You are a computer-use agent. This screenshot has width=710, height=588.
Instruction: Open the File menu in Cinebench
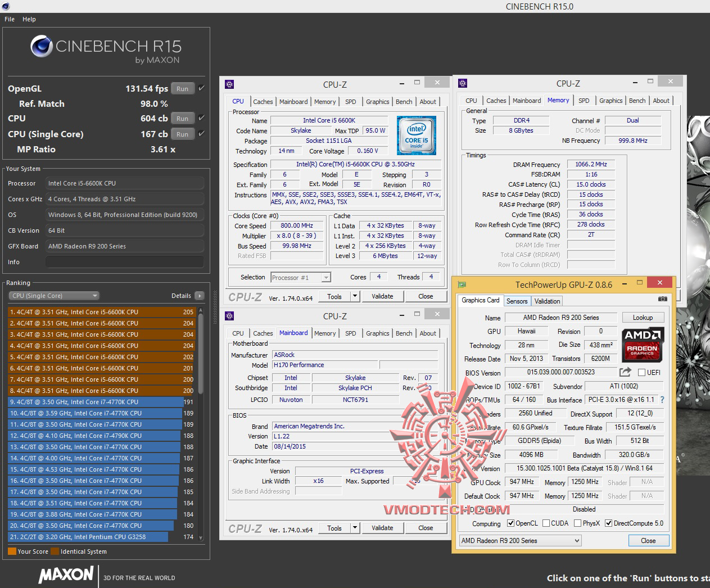click(10, 19)
